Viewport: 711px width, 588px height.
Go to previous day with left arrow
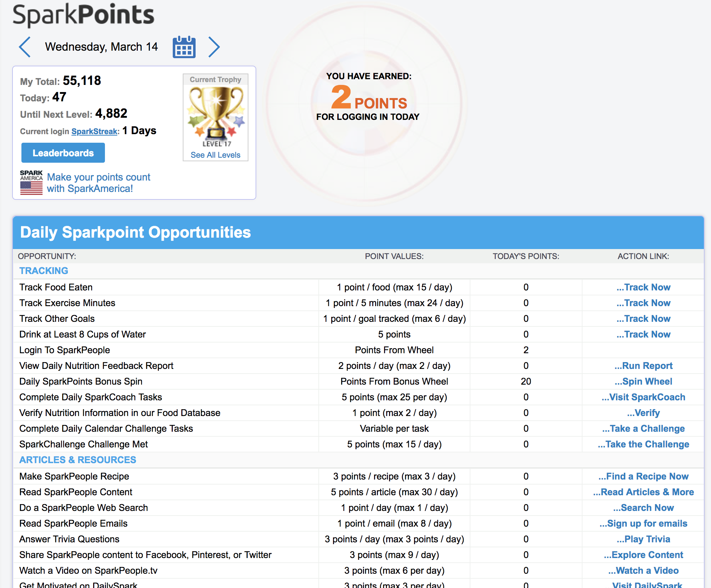click(25, 47)
